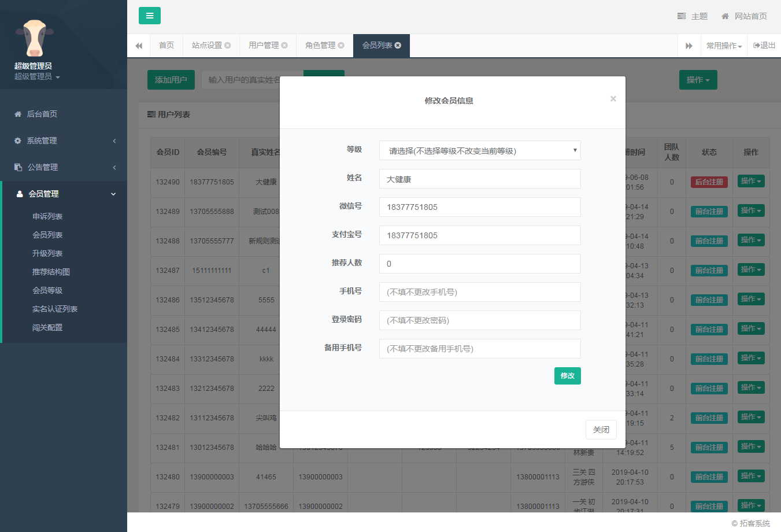Click the 姓名 name input field
This screenshot has height=532, width=781.
pos(480,178)
